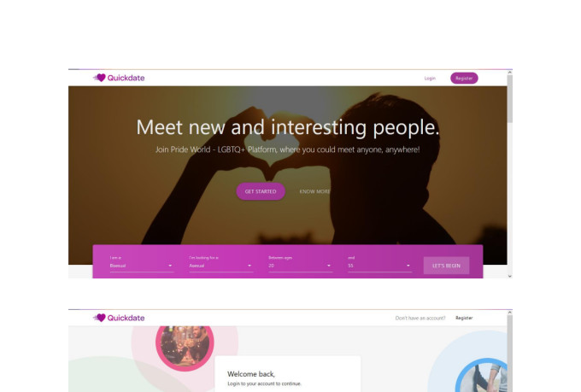Click the 'Meet new and interesting people.' headline
The image size is (581, 392).
pos(288,127)
